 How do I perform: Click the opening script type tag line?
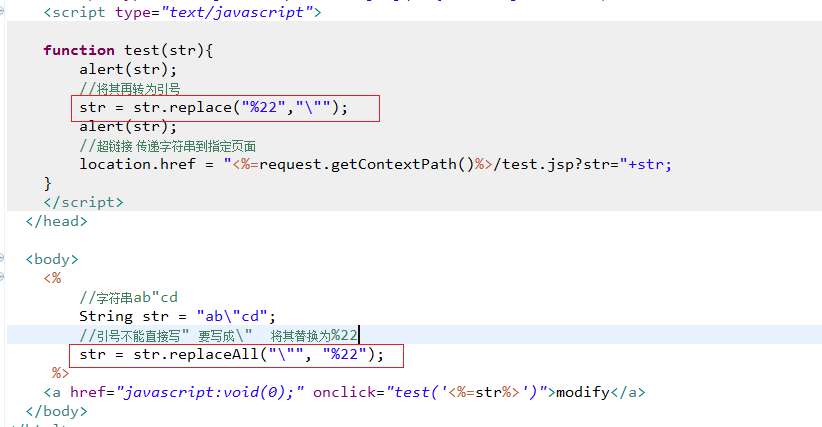182,12
